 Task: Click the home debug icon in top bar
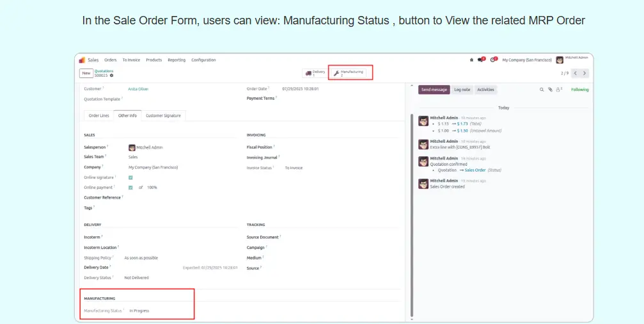(471, 60)
